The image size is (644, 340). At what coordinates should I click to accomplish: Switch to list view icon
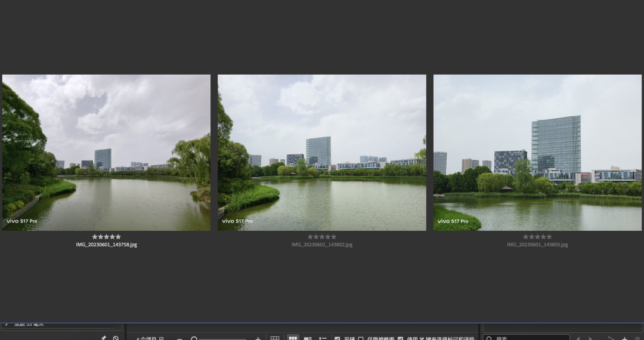tap(323, 338)
